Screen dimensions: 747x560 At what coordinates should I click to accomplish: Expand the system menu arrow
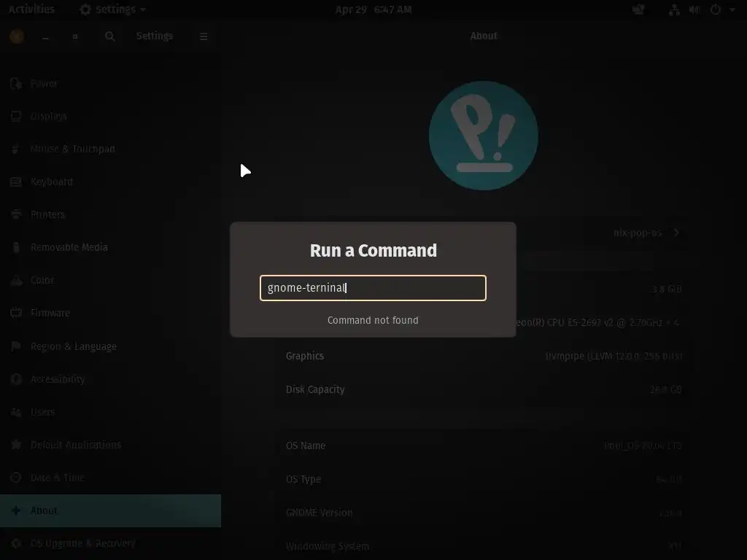pyautogui.click(x=732, y=9)
